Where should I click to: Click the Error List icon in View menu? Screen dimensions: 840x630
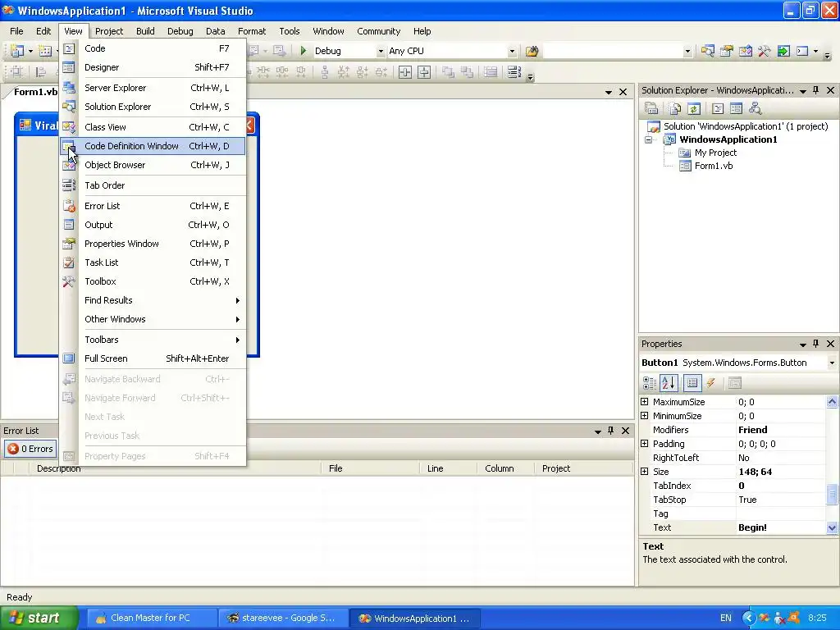[x=69, y=206]
